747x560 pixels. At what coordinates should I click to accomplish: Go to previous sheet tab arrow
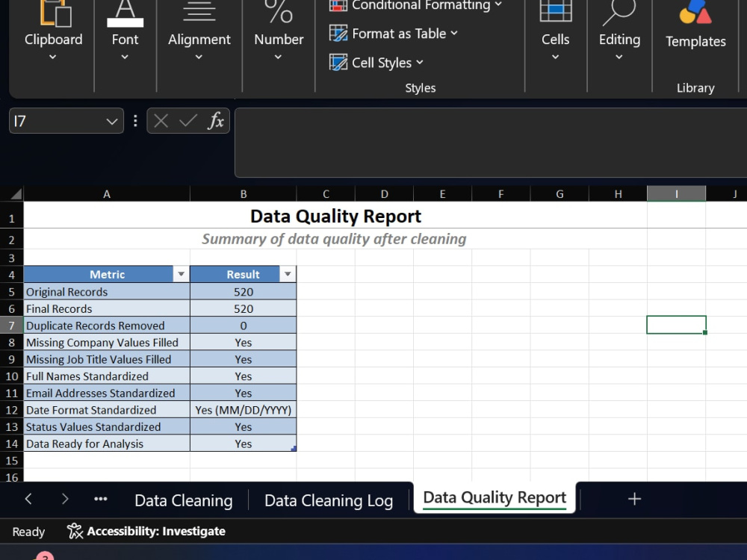tap(28, 499)
